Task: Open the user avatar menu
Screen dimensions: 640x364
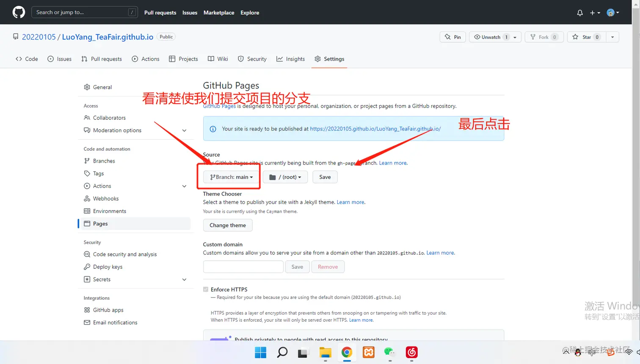Action: click(612, 13)
